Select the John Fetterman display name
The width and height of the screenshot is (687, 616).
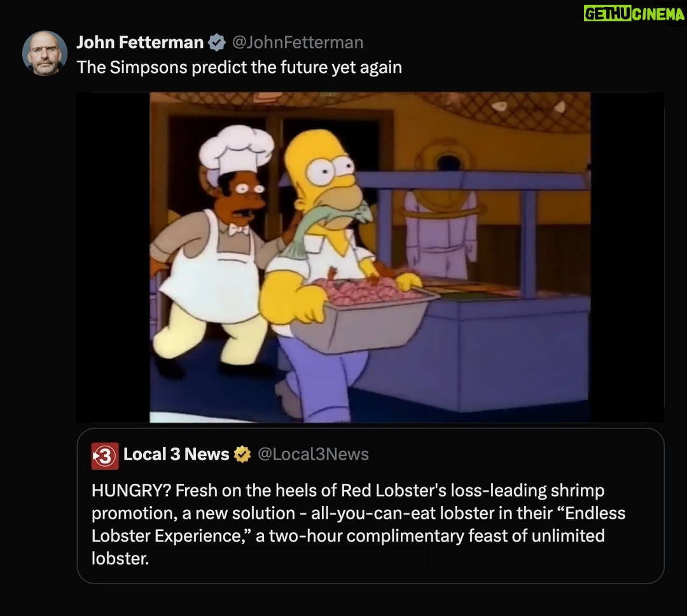click(x=140, y=43)
